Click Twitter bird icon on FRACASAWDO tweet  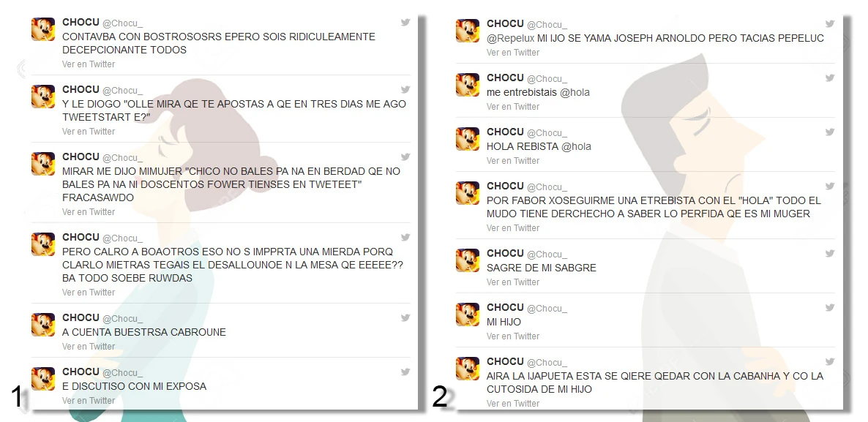click(405, 157)
